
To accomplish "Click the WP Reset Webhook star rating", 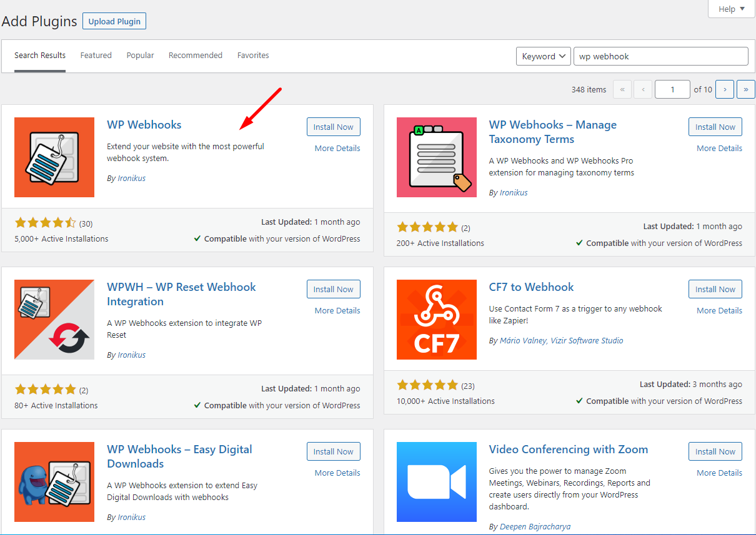I will tap(45, 390).
